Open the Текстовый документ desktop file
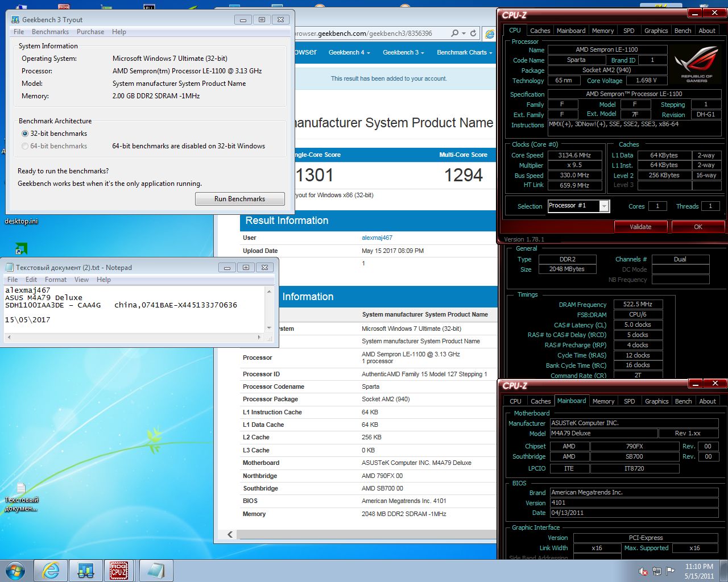 pyautogui.click(x=21, y=497)
